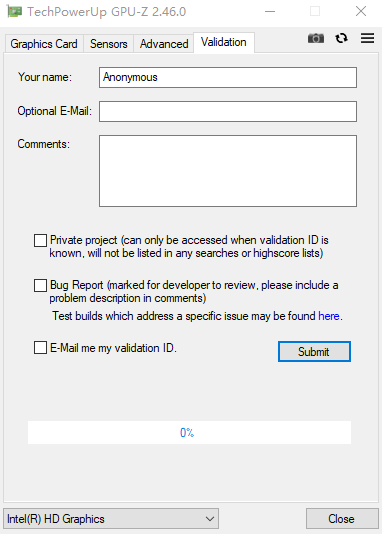Open the Sensors tab
The width and height of the screenshot is (382, 534).
coord(108,44)
